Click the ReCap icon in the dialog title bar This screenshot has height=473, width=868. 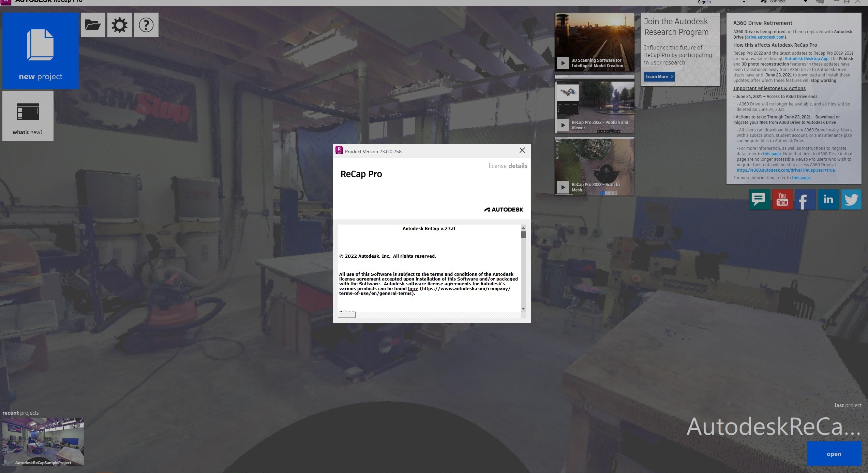pyautogui.click(x=339, y=150)
